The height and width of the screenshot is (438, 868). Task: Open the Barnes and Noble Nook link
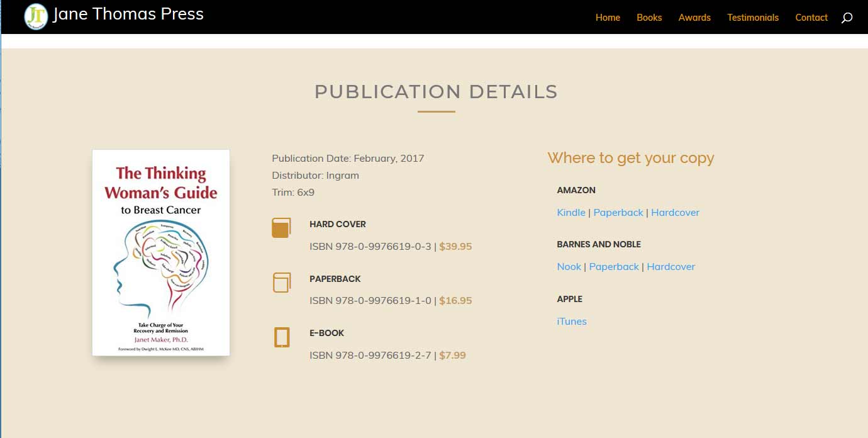pyautogui.click(x=569, y=267)
